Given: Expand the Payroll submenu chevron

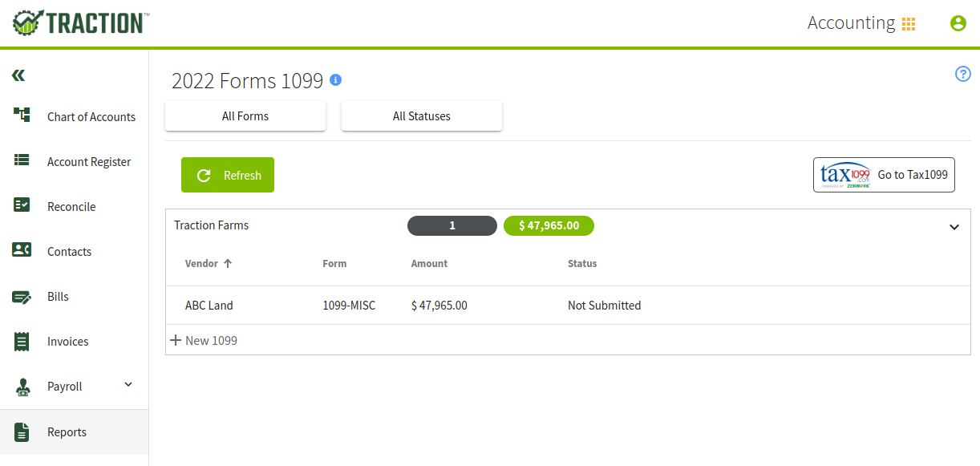Looking at the screenshot, I should click(128, 385).
